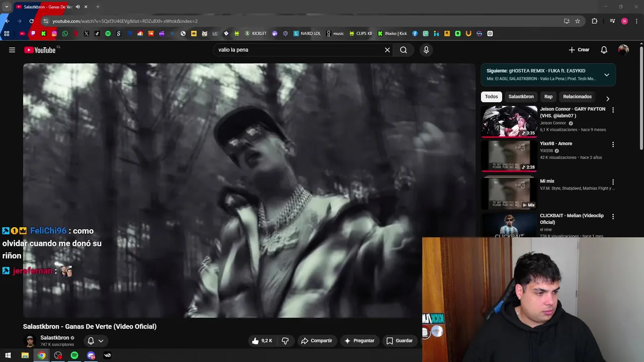Open CLIPS KB bookmark
The width and height of the screenshot is (644, 362).
click(x=361, y=34)
